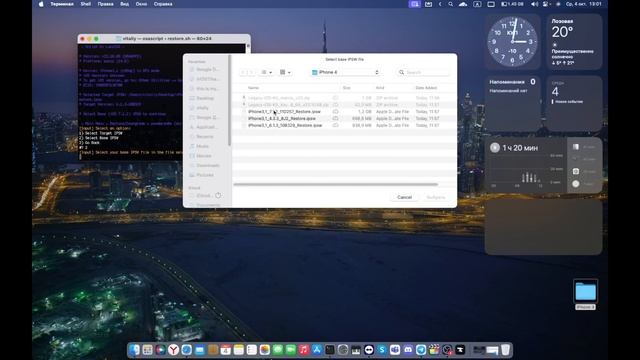
Task: Open the iPhone 4 location popup
Action: (345, 72)
